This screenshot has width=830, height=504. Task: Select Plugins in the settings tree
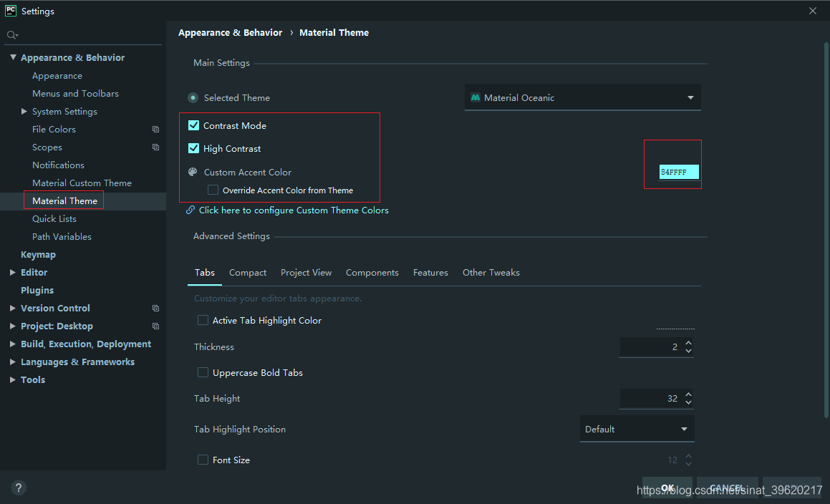pyautogui.click(x=37, y=290)
